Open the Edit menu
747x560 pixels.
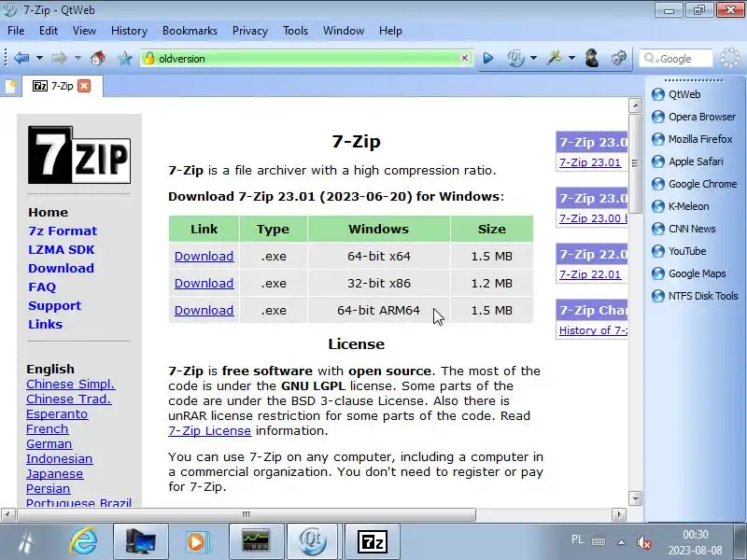49,31
